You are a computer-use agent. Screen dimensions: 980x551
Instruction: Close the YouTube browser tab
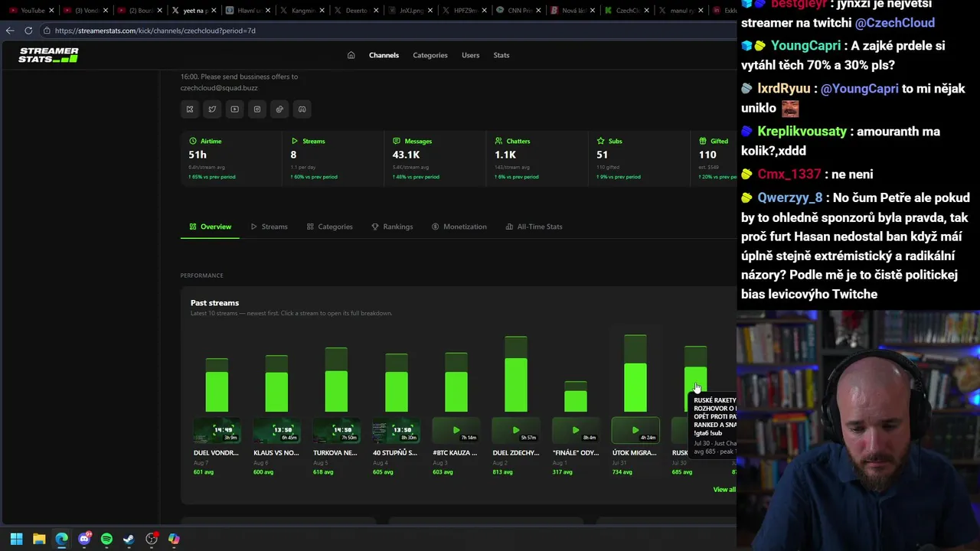[51, 11]
